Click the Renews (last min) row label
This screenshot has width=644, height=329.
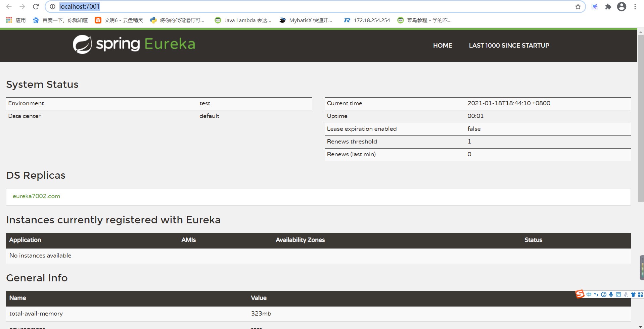coord(351,154)
